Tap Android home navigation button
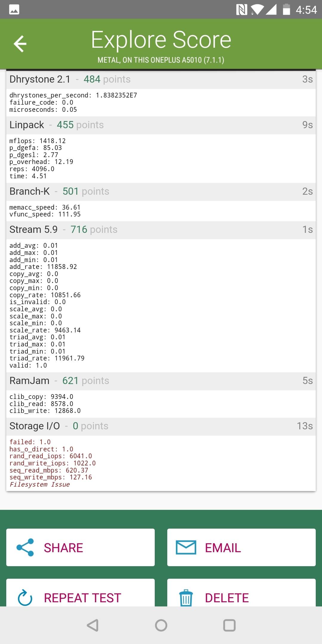The height and width of the screenshot is (644, 322). pyautogui.click(x=161, y=625)
